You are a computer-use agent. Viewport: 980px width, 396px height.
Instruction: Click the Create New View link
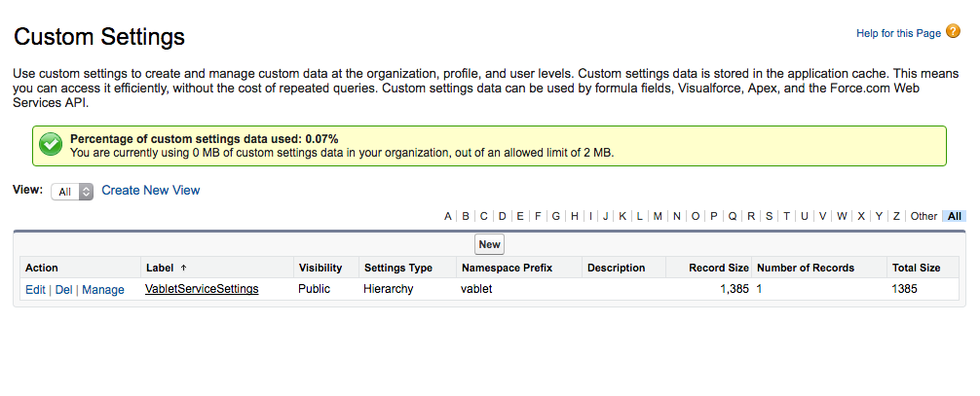151,191
